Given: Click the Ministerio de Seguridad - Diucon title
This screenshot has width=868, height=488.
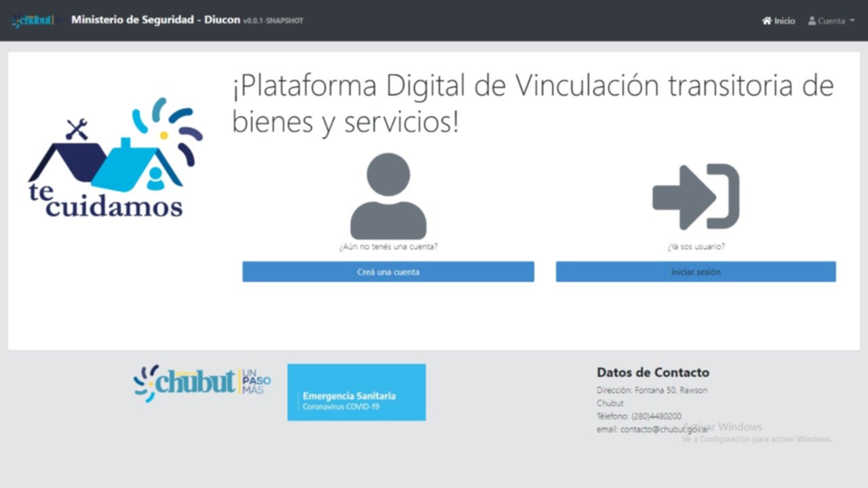Looking at the screenshot, I should pyautogui.click(x=155, y=20).
